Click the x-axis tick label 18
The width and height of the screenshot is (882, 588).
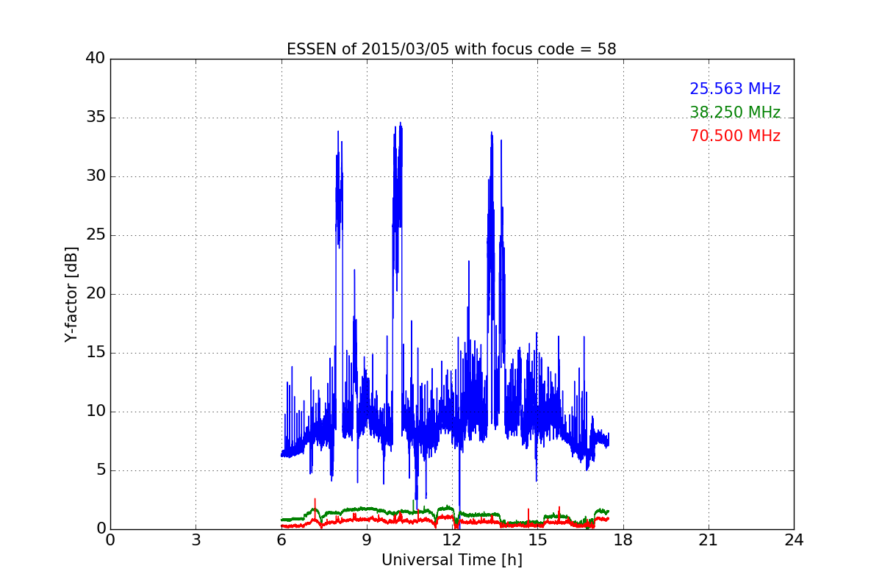623,540
